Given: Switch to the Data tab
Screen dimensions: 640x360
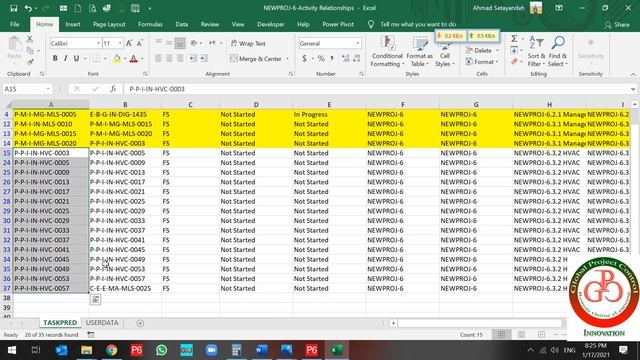Looking at the screenshot, I should coord(182,24).
